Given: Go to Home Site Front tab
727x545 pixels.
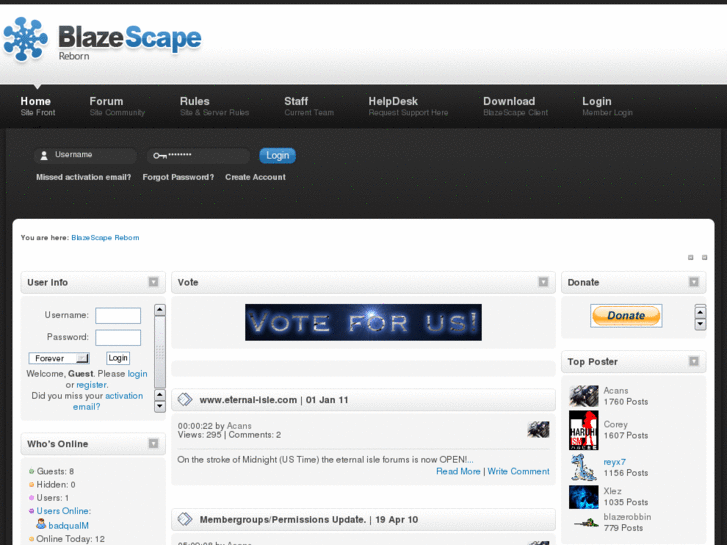Looking at the screenshot, I should (x=38, y=106).
